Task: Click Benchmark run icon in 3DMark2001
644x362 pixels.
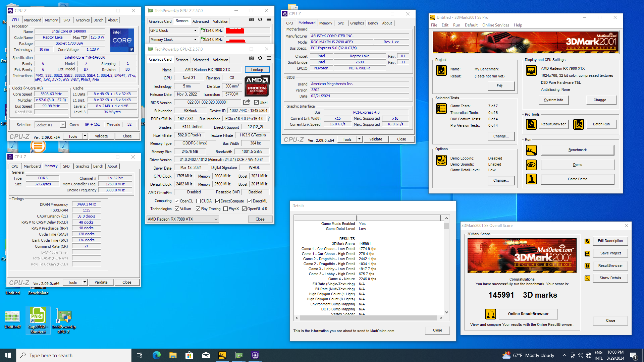Action: point(531,150)
